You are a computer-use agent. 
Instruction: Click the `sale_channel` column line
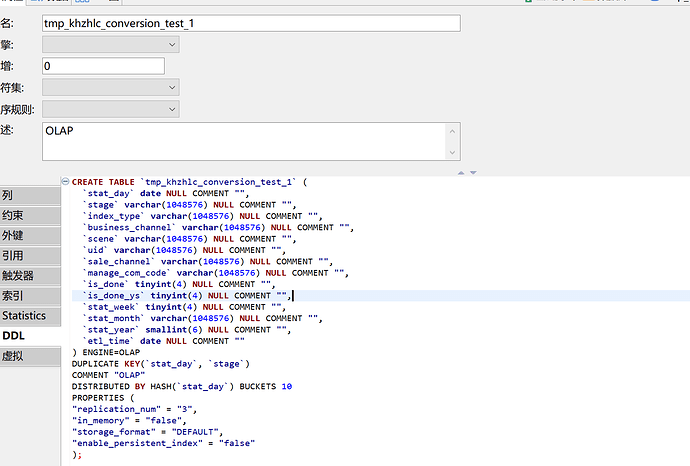[x=208, y=262]
